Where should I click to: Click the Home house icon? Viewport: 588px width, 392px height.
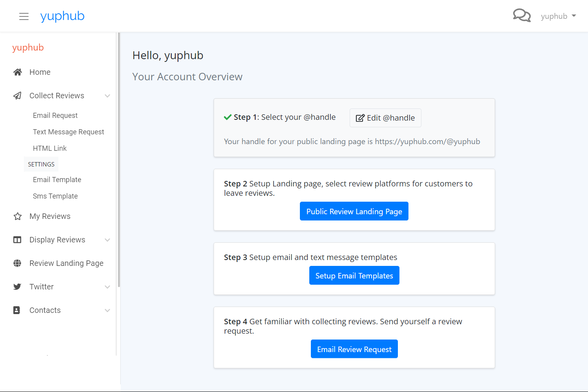pos(18,72)
